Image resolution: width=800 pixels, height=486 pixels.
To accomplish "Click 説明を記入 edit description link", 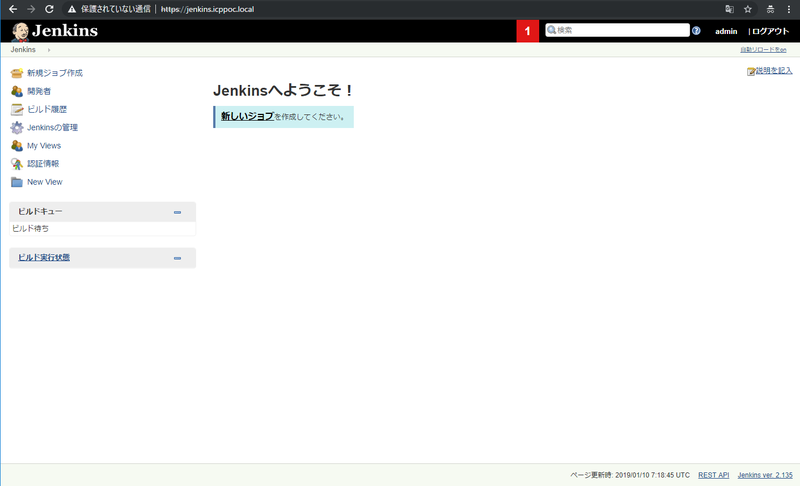I will [774, 70].
